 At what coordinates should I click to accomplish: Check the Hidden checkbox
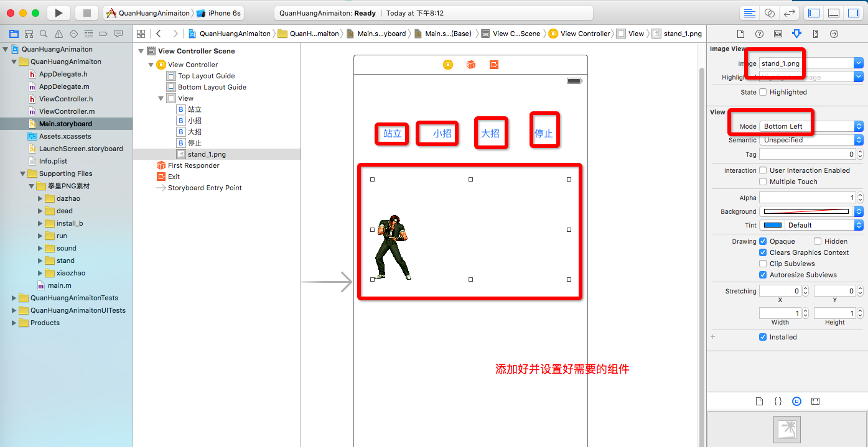(x=818, y=241)
